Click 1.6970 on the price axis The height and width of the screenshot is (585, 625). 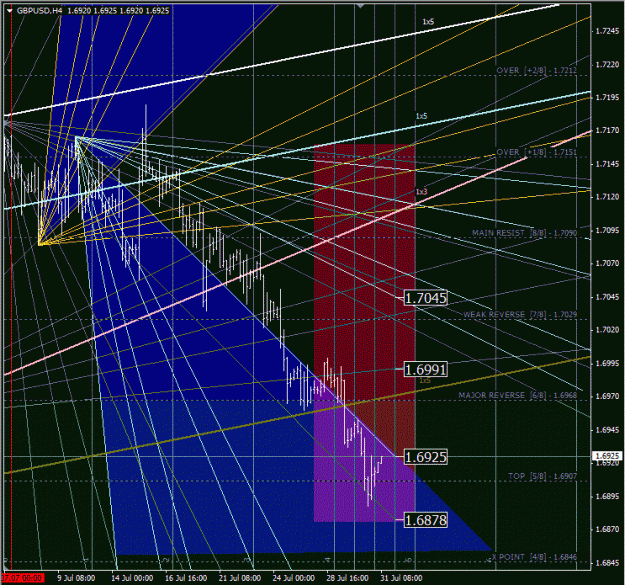tap(607, 396)
